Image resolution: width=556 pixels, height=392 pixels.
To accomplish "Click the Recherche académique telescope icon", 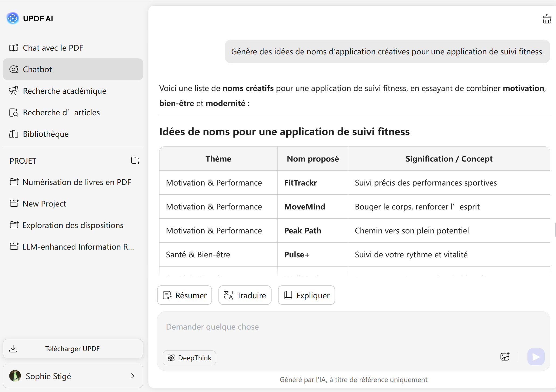I will click(x=13, y=91).
